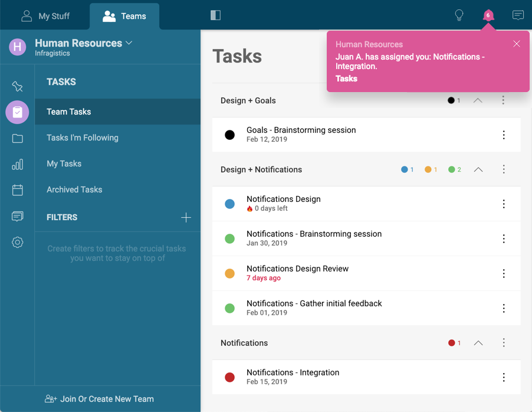Add a new filter with plus icon

[x=186, y=217]
